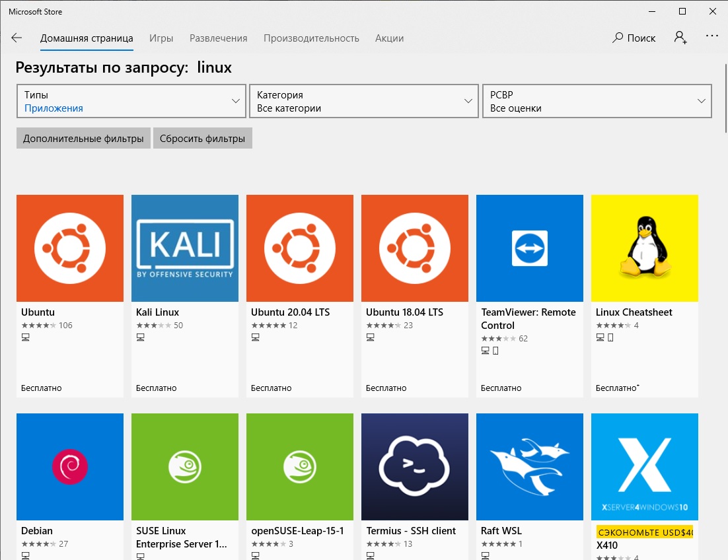Open the Ubuntu 20.04 LTS logo
This screenshot has height=560, width=728.
coord(300,248)
